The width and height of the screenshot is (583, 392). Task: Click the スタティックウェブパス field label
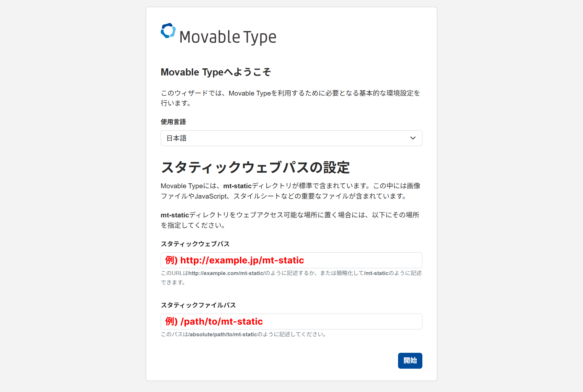pos(195,244)
